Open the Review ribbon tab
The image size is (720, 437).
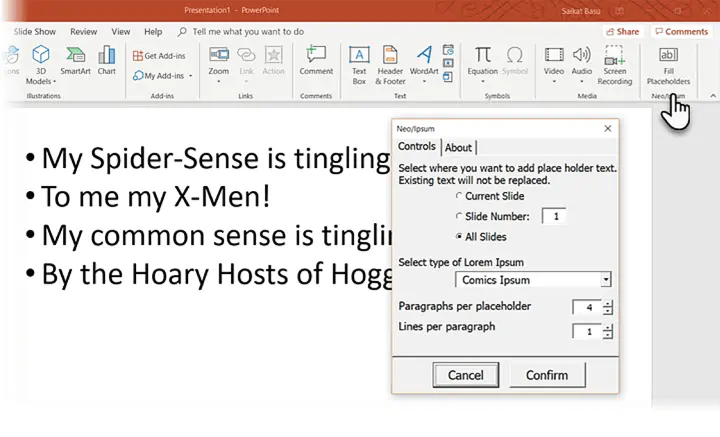tap(84, 32)
